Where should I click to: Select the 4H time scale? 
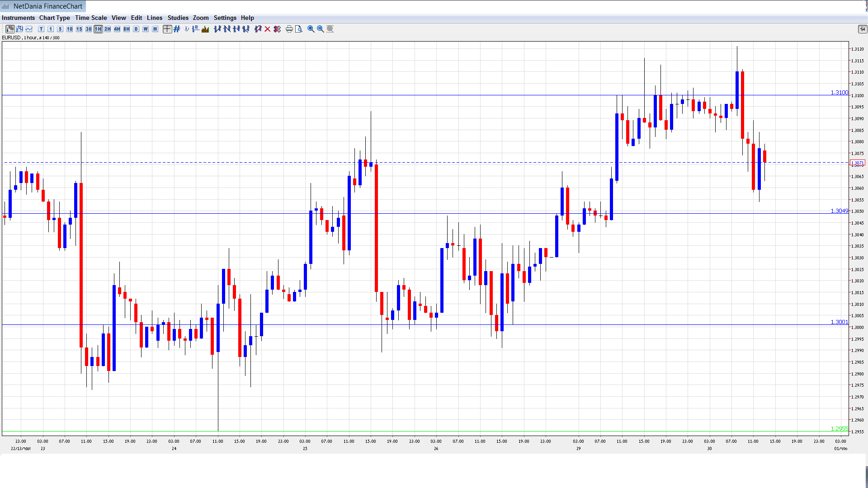click(117, 29)
